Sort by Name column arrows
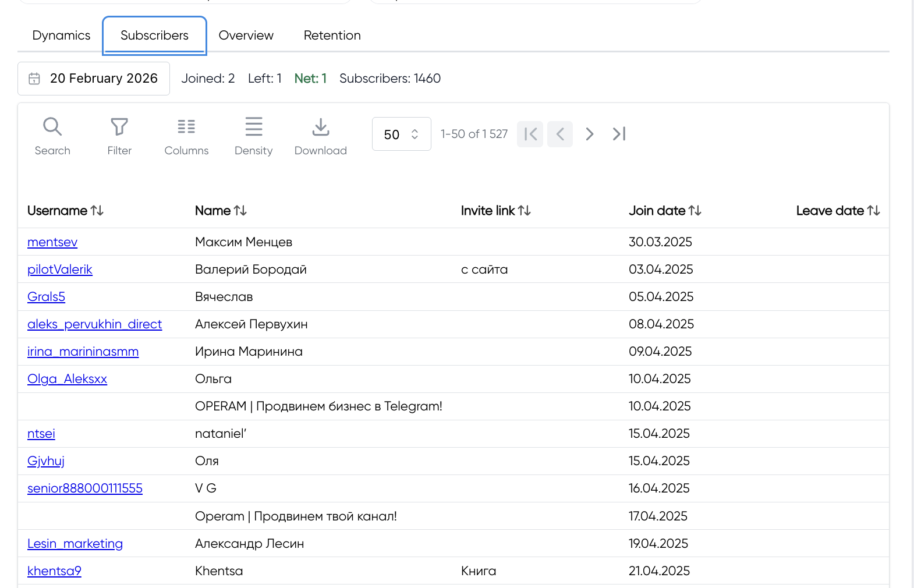Image resolution: width=914 pixels, height=588 pixels. [240, 211]
